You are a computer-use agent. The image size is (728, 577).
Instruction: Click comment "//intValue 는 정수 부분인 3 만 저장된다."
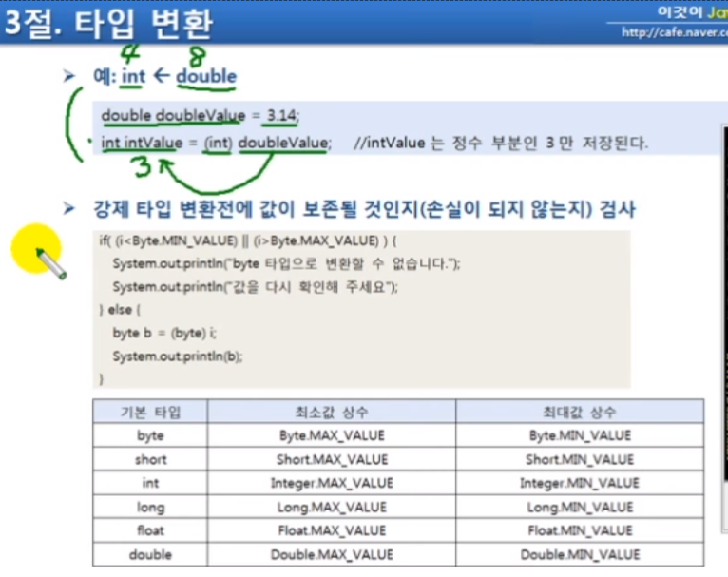[x=501, y=143]
